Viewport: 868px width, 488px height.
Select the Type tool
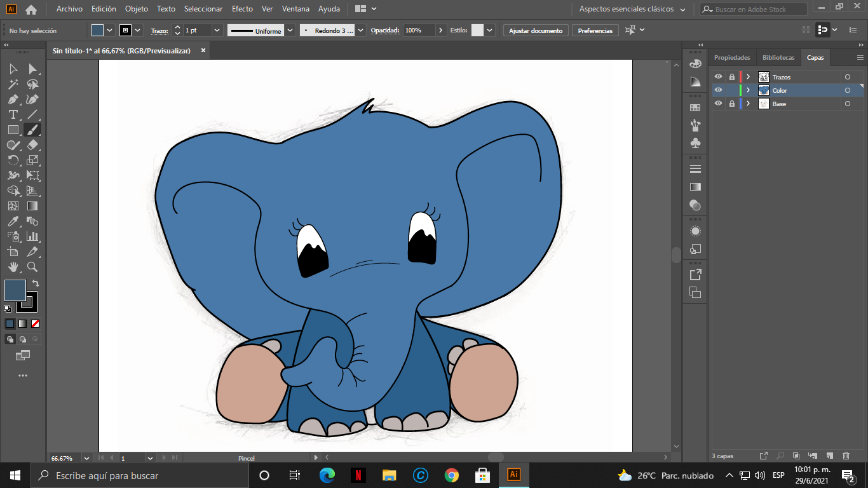(13, 114)
